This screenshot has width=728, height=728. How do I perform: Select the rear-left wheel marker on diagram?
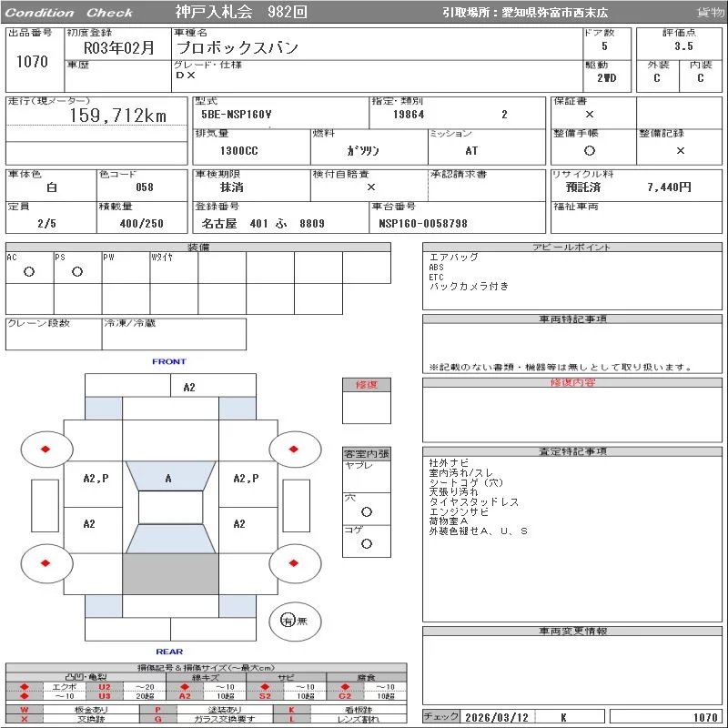tap(45, 562)
